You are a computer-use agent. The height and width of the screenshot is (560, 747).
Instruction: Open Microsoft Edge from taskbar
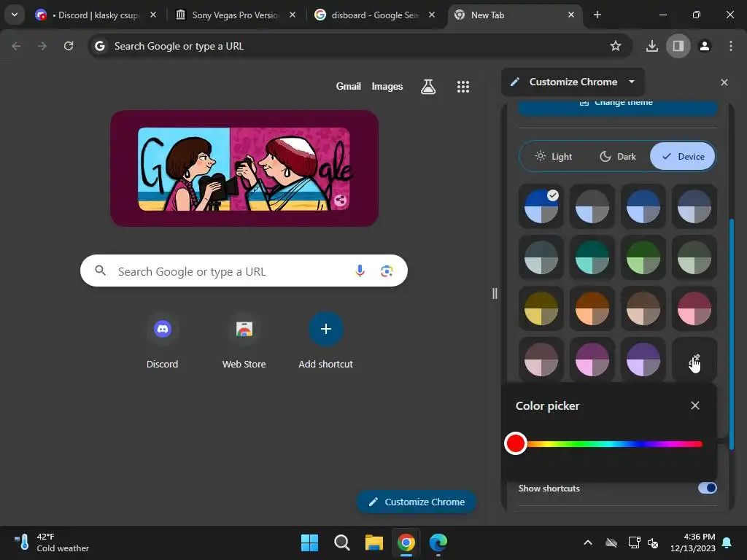[438, 542]
